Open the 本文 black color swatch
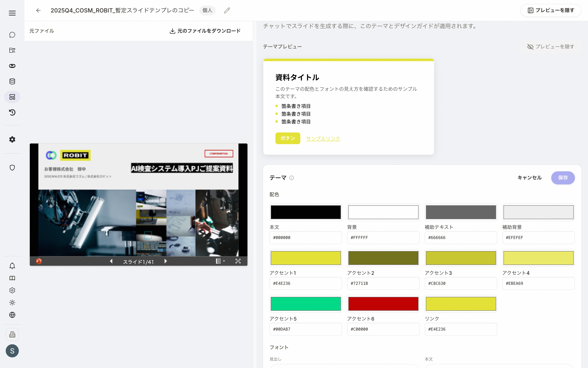Image resolution: width=588 pixels, height=368 pixels. 306,212
